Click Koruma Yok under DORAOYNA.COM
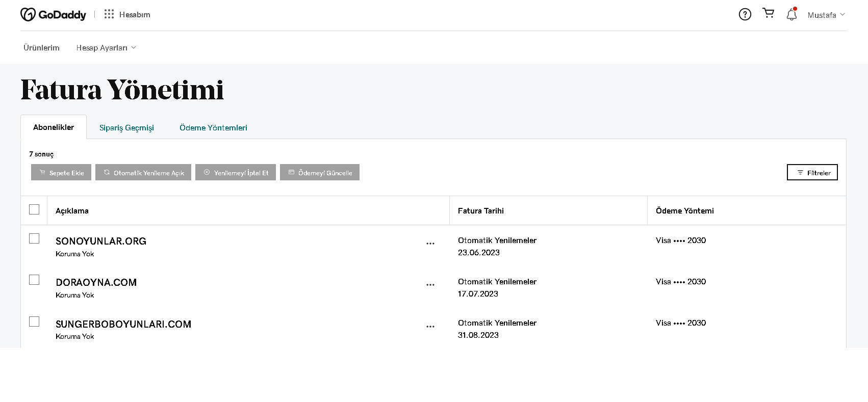This screenshot has width=868, height=402. pyautogui.click(x=75, y=295)
